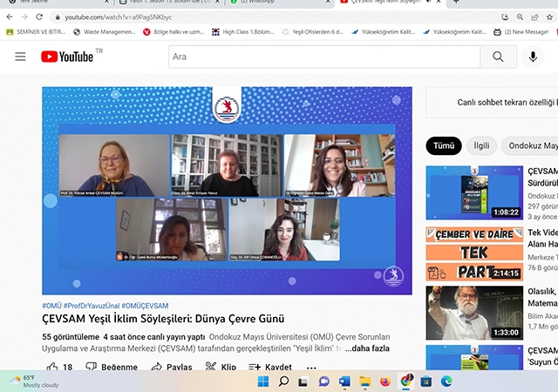Go back with browser back arrow
558x392 pixels.
coord(10,17)
